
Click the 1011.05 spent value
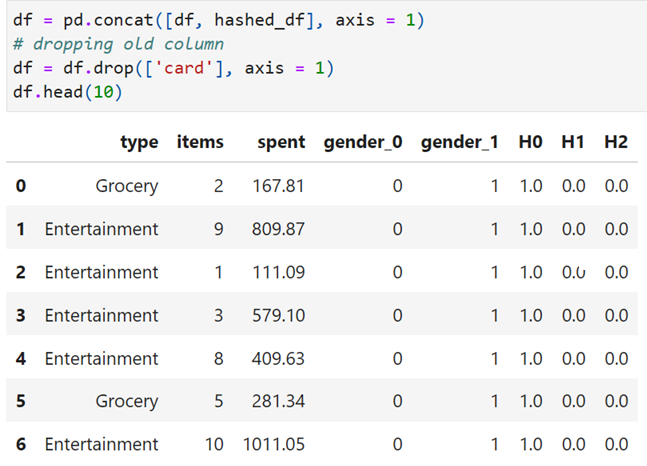click(x=274, y=445)
